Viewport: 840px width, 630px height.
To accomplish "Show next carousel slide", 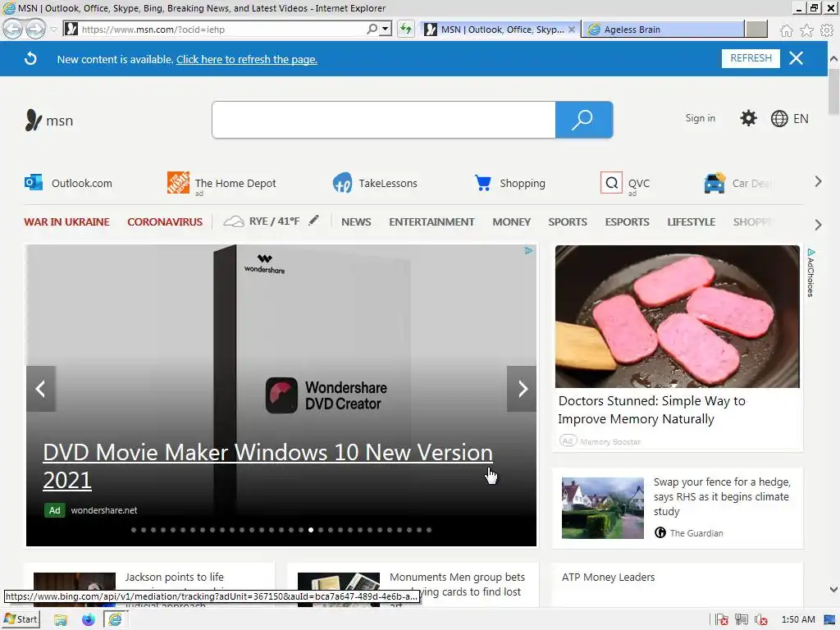I will (x=522, y=389).
